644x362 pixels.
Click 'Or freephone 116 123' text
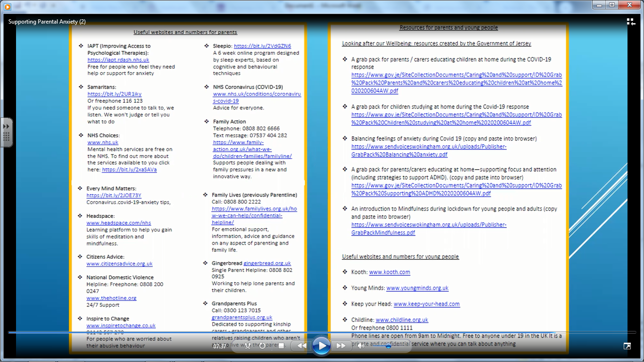point(115,101)
